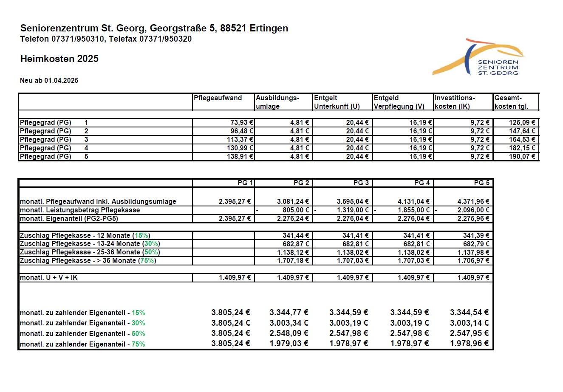
Task: Select 'Zuschlag Pflegekasse - 25-36 Monate (50%)' row
Action: (90, 252)
